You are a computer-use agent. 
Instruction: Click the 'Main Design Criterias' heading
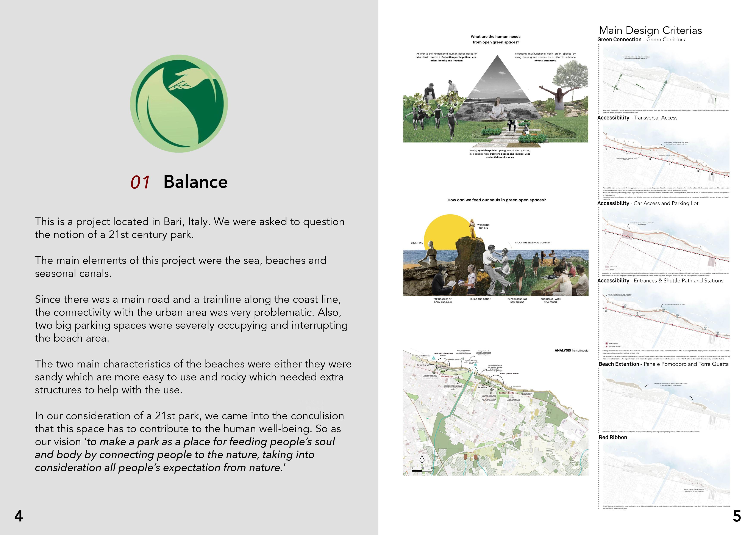pos(650,30)
